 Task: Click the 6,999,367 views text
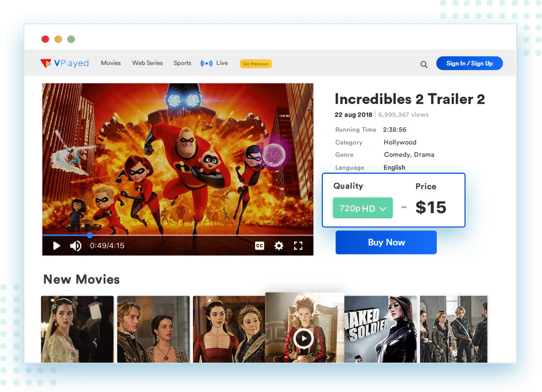coord(403,114)
